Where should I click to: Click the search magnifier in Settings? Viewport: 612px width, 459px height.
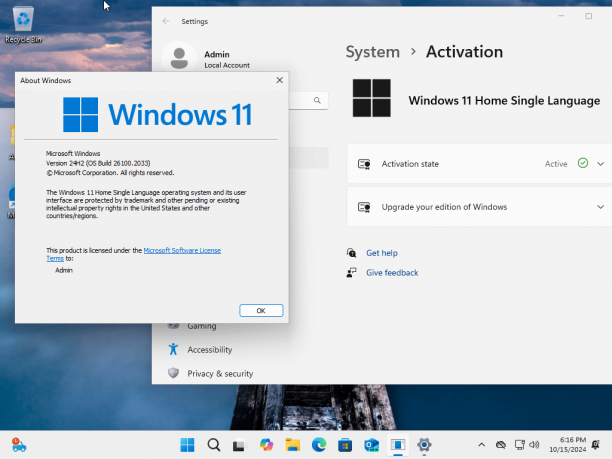[x=317, y=100]
